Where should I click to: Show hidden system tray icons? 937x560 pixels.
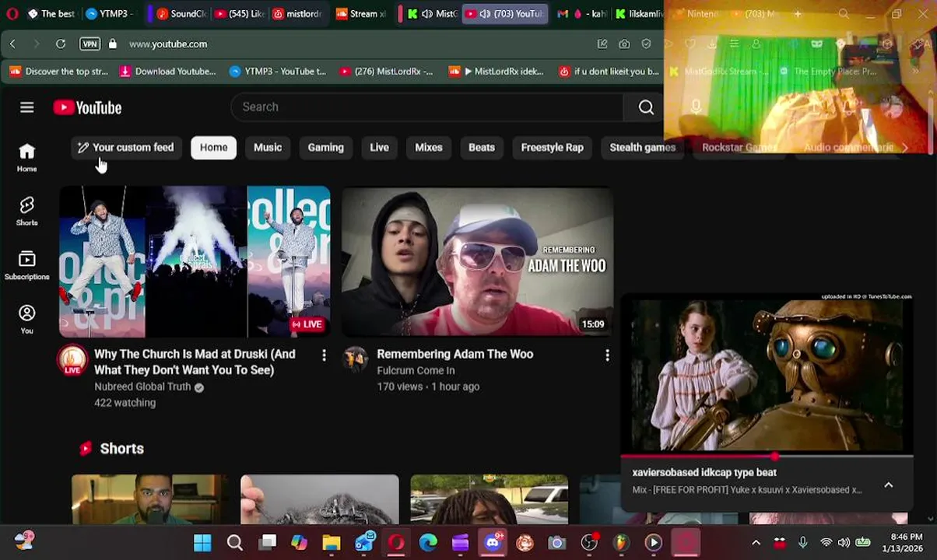click(756, 542)
